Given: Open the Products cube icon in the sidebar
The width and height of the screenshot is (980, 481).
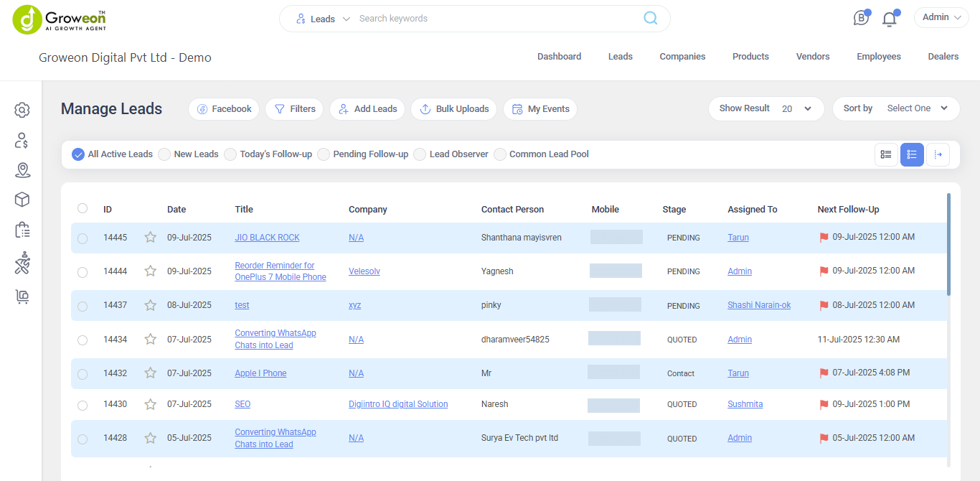Looking at the screenshot, I should click(x=22, y=199).
